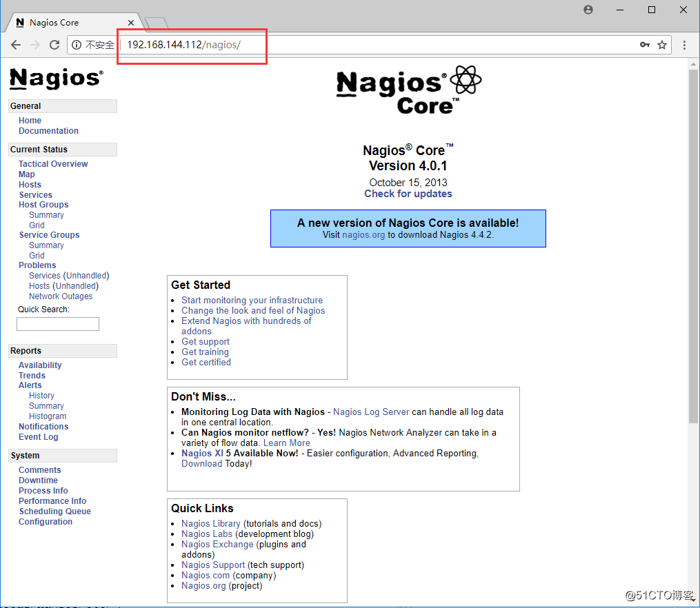Click the user profile icon in title bar
Screen dimensions: 700x608
click(588, 10)
